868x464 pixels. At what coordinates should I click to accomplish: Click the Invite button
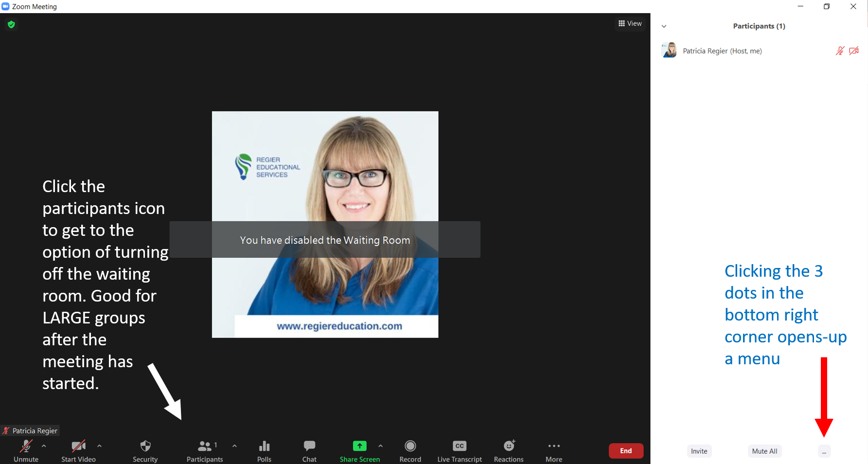699,451
